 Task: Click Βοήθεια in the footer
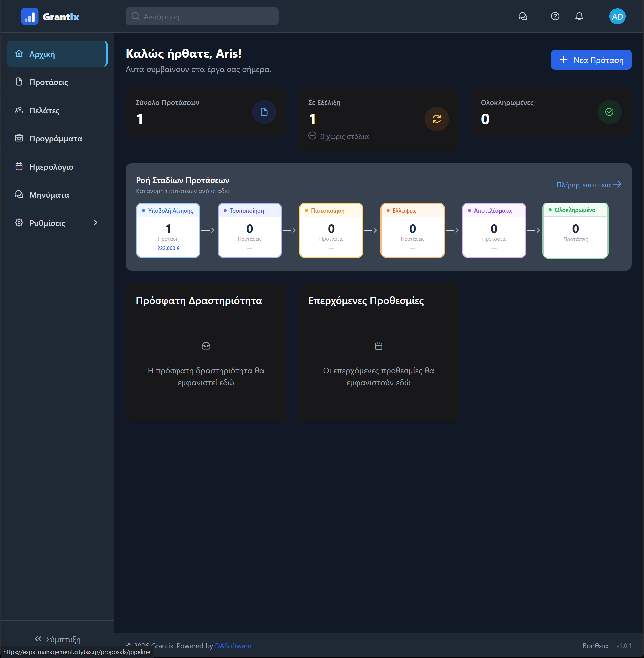click(x=595, y=646)
